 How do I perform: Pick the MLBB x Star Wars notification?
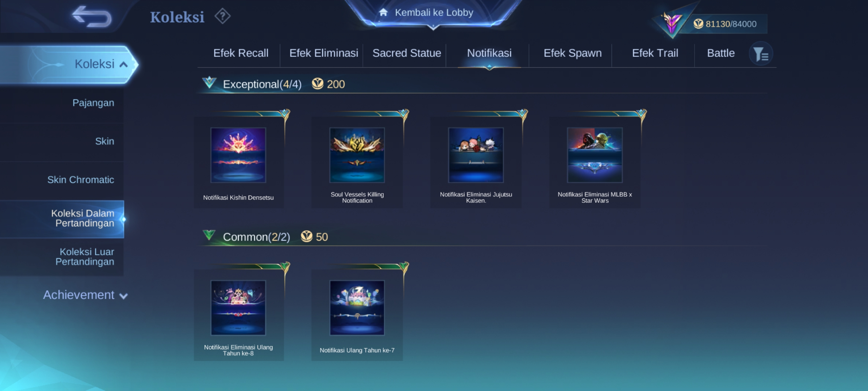tap(595, 162)
